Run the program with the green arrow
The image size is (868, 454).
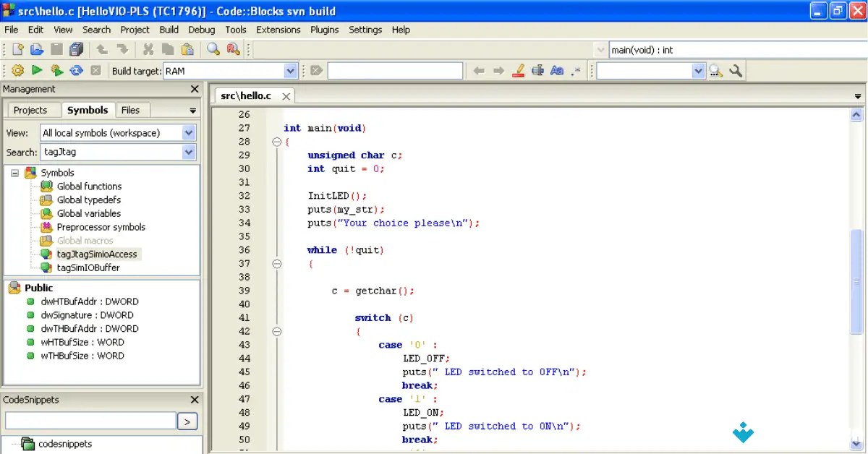click(x=35, y=70)
